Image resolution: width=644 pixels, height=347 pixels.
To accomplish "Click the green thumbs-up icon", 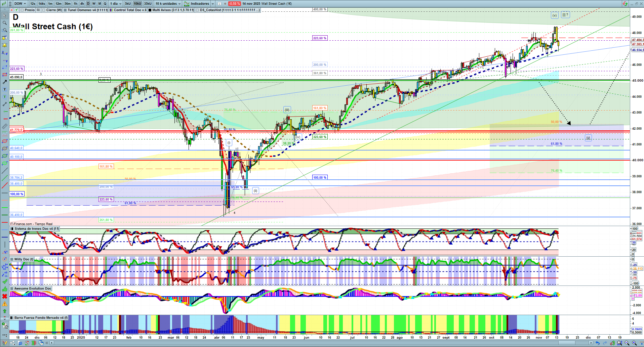I will (4, 289).
